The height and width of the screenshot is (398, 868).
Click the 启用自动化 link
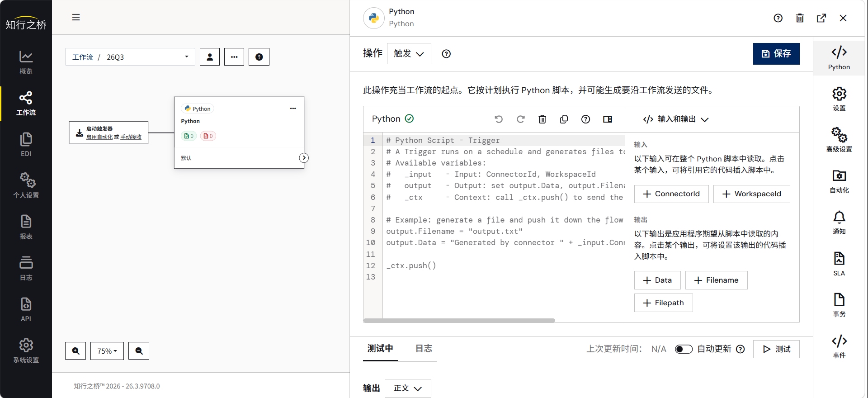point(99,137)
